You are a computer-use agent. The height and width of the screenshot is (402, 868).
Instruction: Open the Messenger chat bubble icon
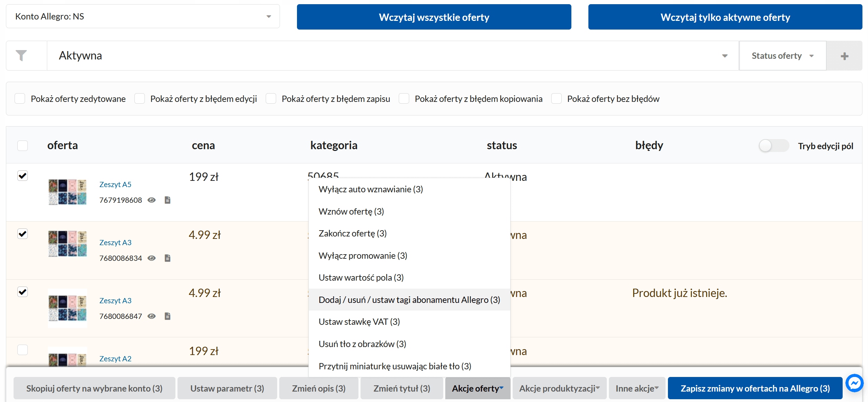click(854, 383)
